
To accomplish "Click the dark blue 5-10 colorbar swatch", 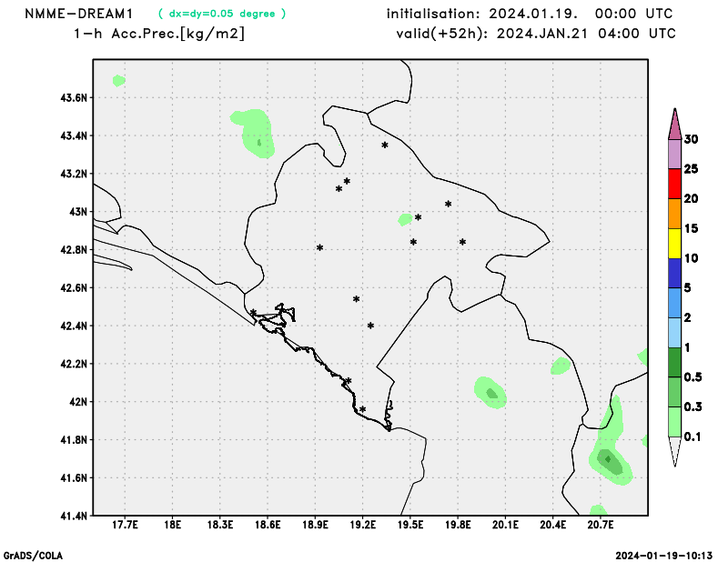I will 674,273.
